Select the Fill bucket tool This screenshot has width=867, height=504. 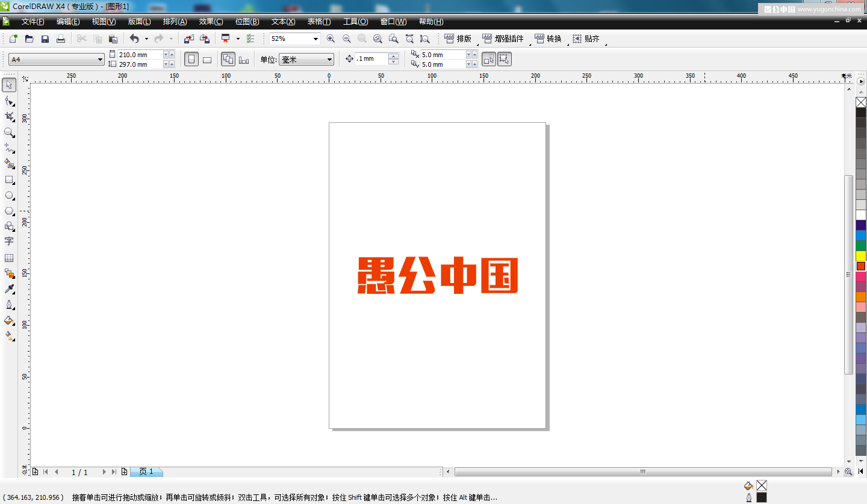point(9,320)
